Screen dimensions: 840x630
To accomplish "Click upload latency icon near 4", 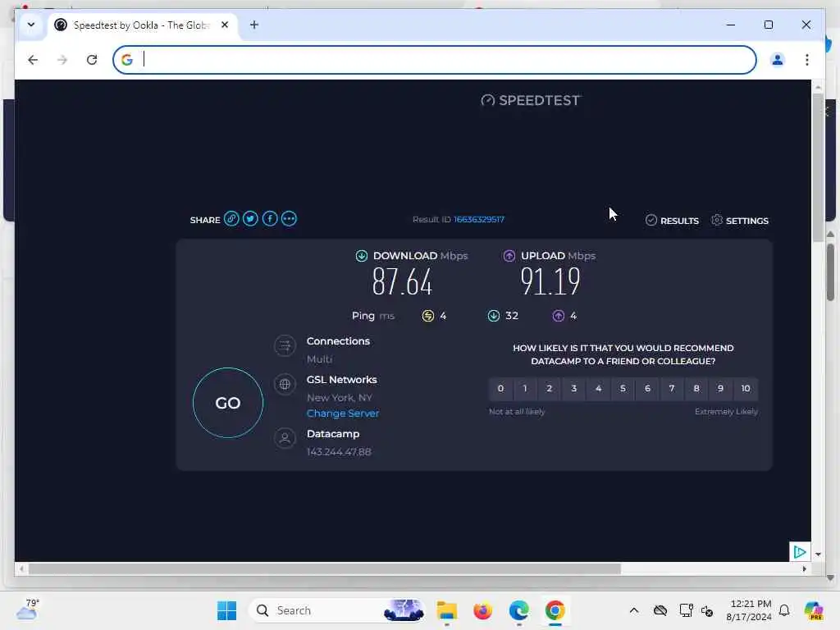I will click(558, 316).
